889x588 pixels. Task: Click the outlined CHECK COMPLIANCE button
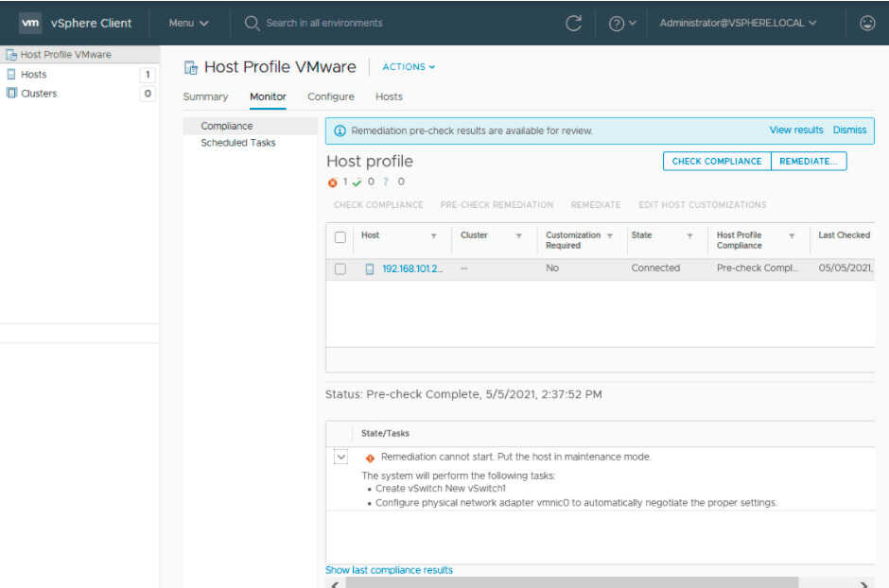click(x=717, y=162)
